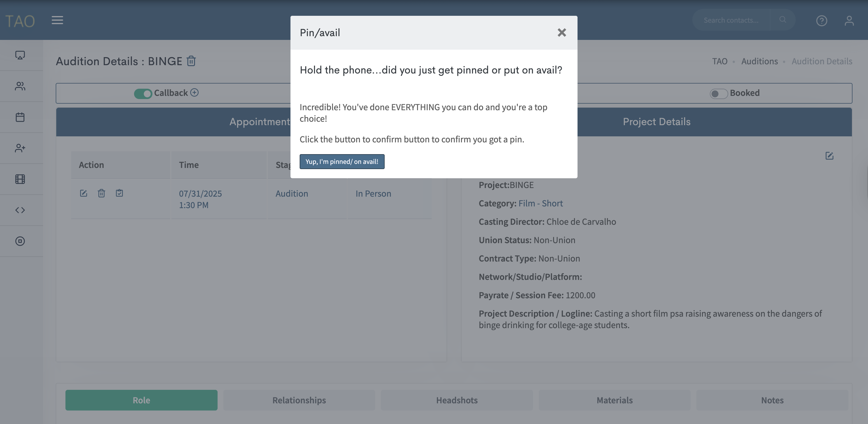Open the calendar sidebar icon
Image resolution: width=868 pixels, height=424 pixels.
pyautogui.click(x=20, y=117)
